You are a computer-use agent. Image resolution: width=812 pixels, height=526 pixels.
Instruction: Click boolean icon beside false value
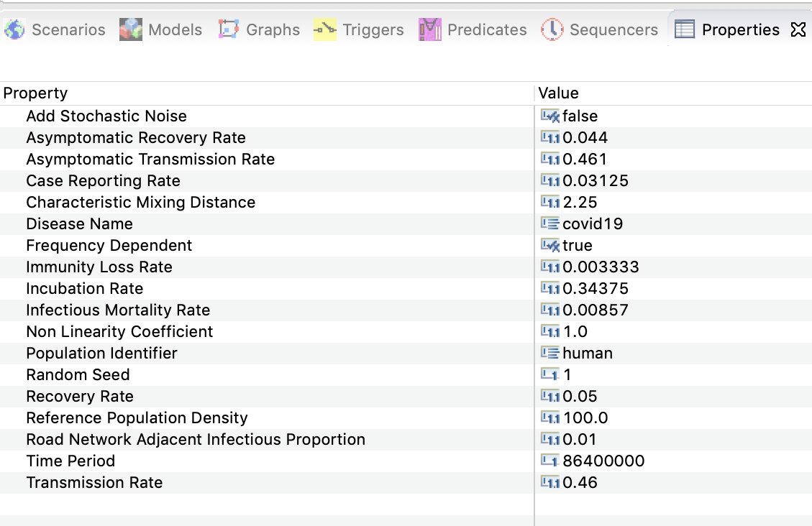[x=550, y=116]
